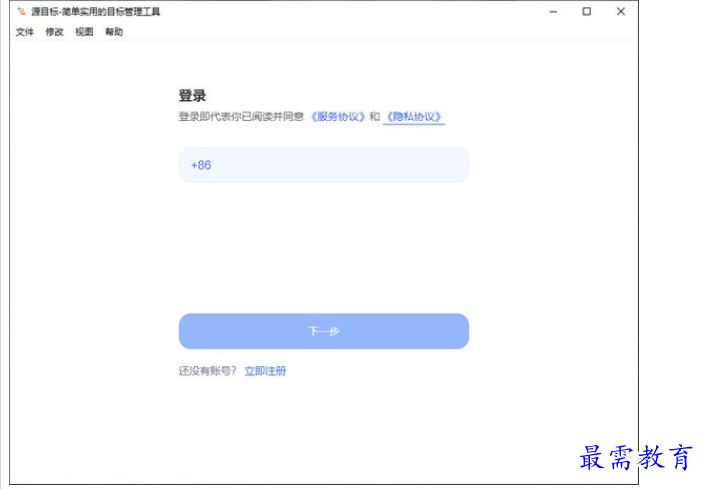Maximize the 源目标 window
Image resolution: width=701 pixels, height=489 pixels.
(x=587, y=12)
